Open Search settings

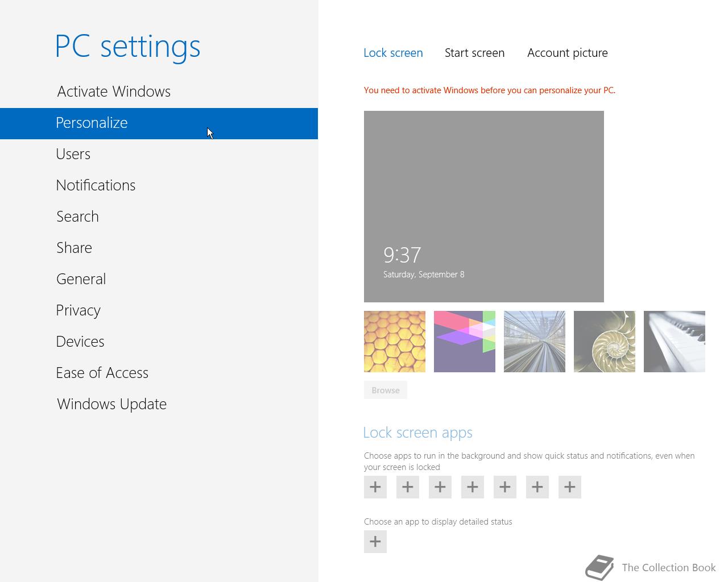tap(159, 217)
